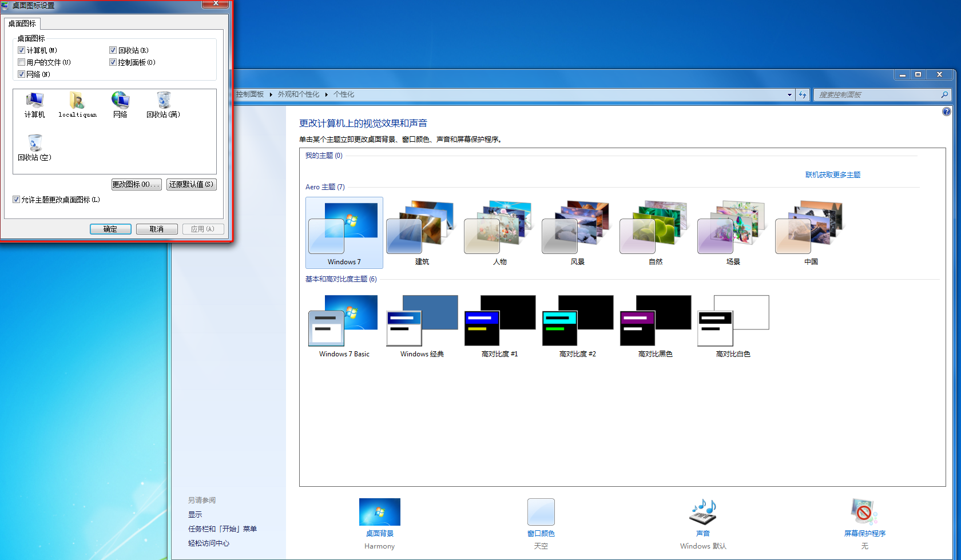
Task: Switch to the 桌面图标 tab
Action: pos(22,23)
